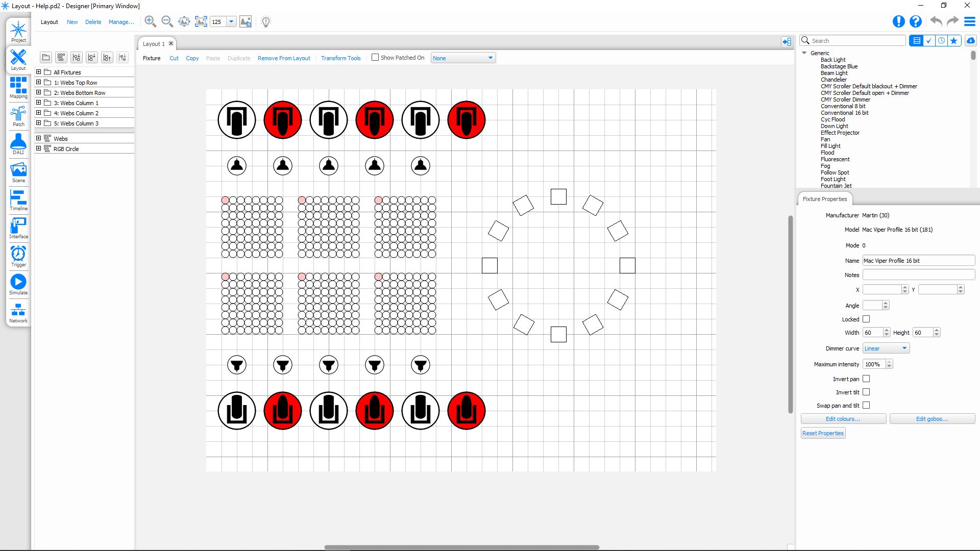Open the Network mode
The height and width of the screenshot is (551, 980).
[x=18, y=312]
